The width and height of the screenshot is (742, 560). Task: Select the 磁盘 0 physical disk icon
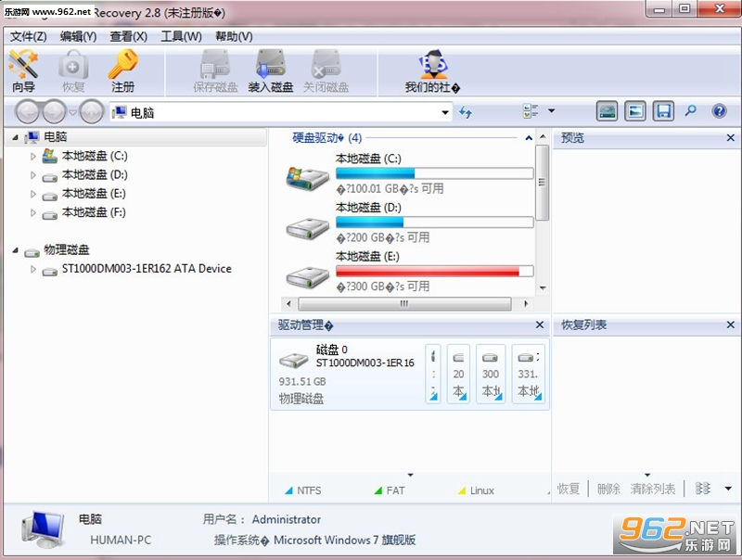294,361
